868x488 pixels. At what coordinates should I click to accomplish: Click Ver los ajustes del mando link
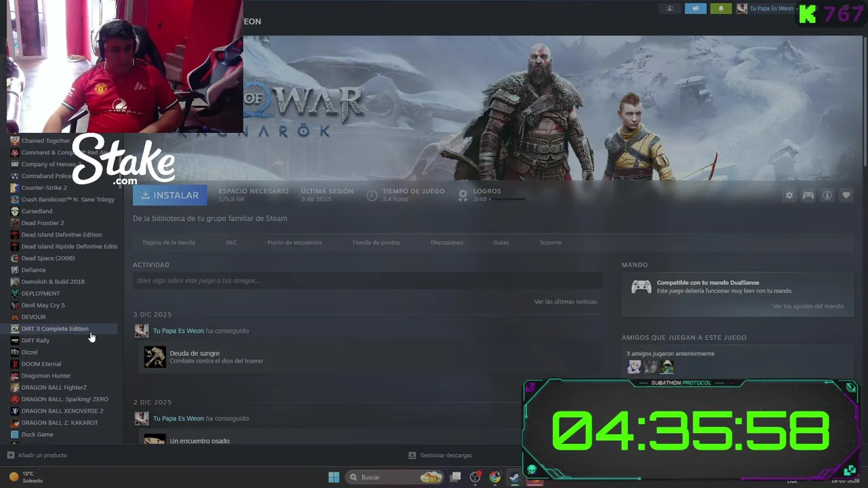[808, 306]
